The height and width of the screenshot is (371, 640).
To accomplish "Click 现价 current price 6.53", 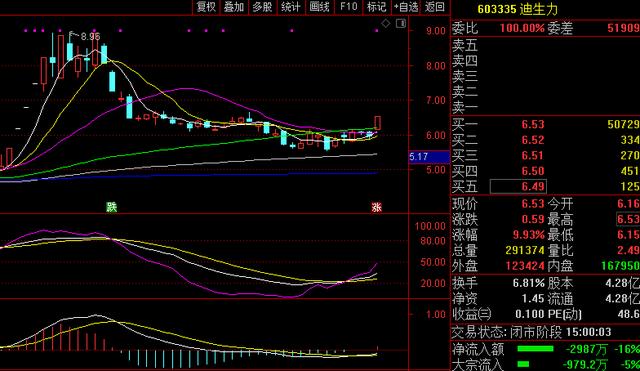I will (x=533, y=203).
